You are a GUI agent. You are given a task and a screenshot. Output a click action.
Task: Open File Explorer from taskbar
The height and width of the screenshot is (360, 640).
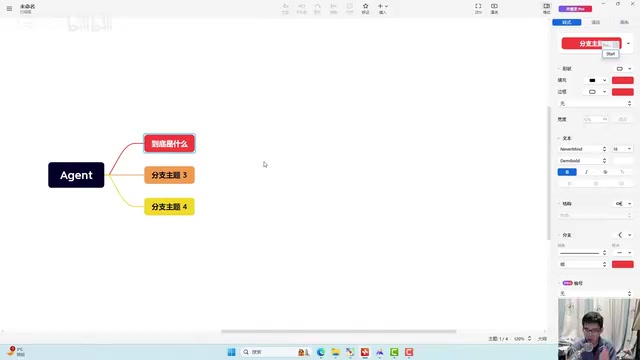click(336, 352)
